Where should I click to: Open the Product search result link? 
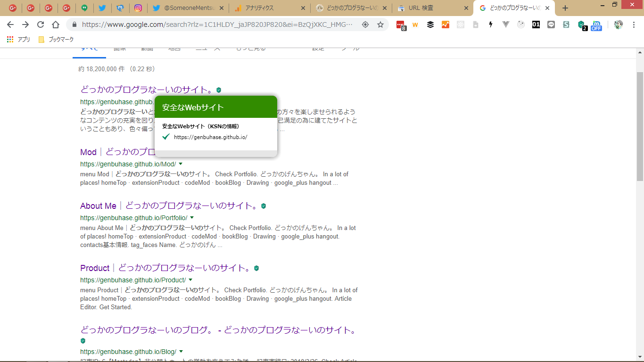click(95, 268)
